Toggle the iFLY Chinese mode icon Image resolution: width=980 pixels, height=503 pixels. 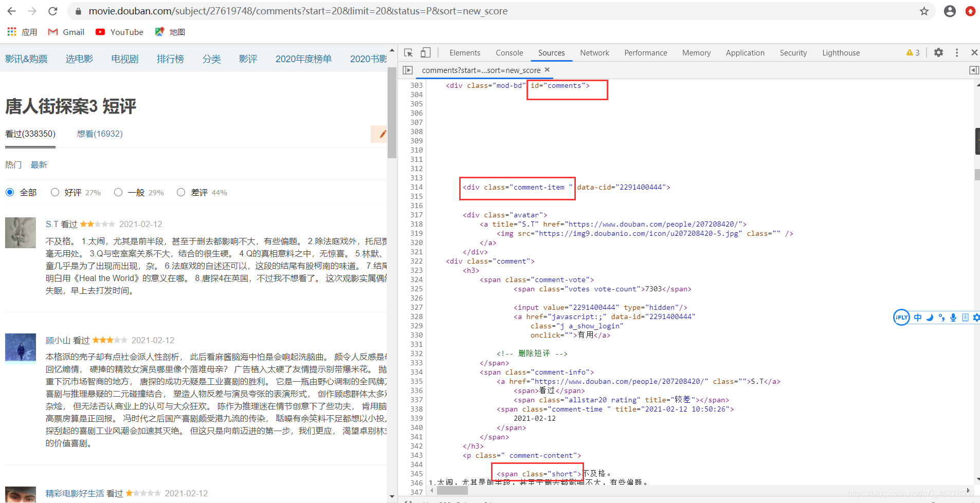[x=918, y=318]
